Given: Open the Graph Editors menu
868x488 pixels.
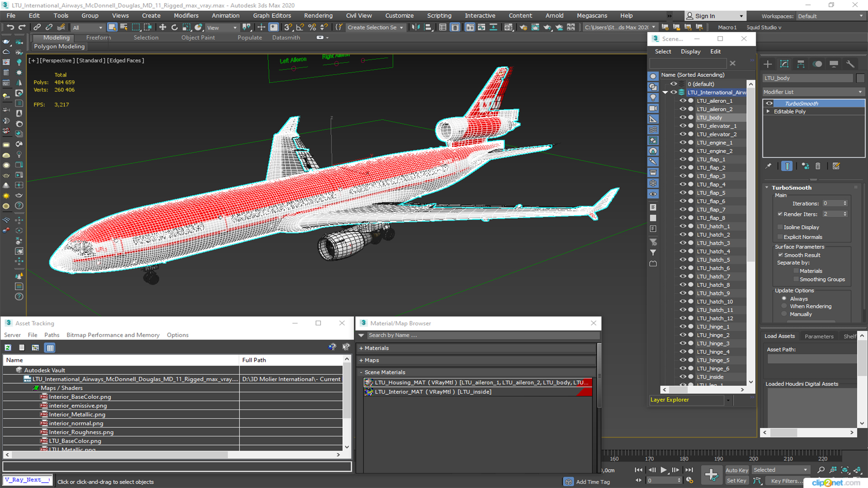Looking at the screenshot, I should [x=272, y=15].
